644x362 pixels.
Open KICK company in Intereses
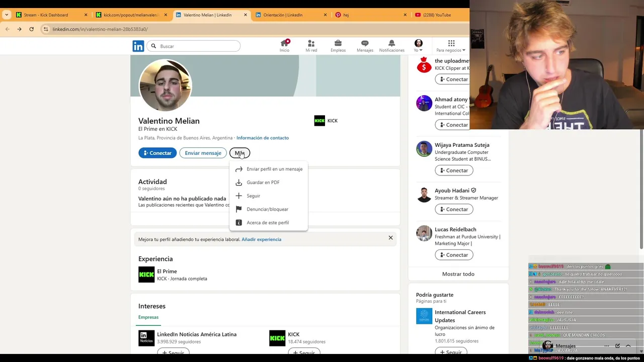(x=294, y=334)
